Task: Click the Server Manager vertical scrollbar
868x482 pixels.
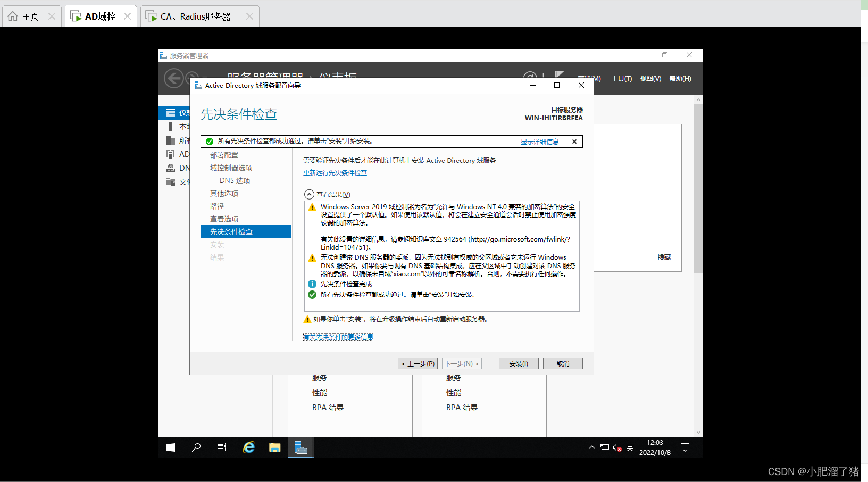Action: point(698,189)
